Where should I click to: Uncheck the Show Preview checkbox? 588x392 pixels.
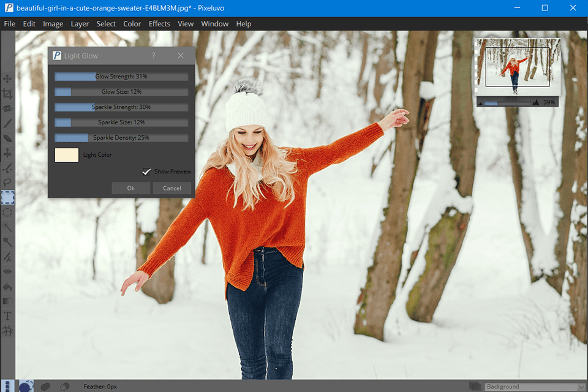click(146, 171)
